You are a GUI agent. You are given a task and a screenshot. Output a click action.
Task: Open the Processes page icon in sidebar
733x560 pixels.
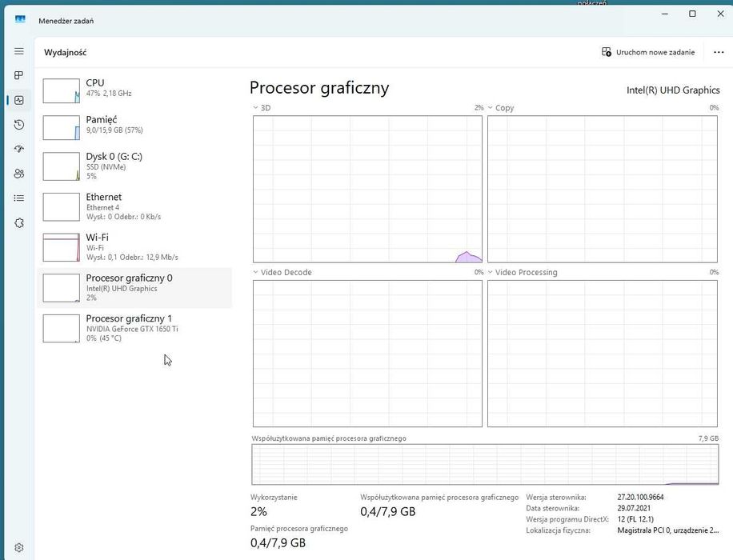18,75
